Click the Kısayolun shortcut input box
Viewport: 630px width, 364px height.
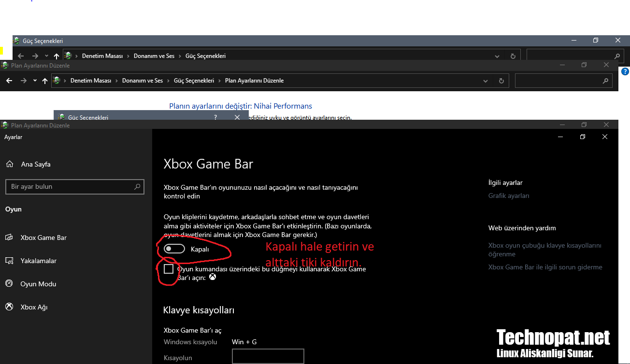(268, 356)
